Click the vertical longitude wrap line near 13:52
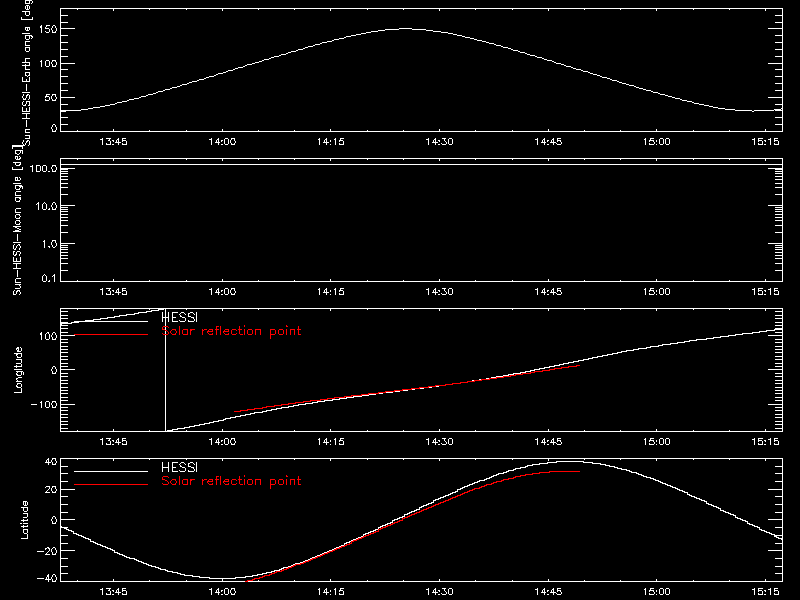This screenshot has height=600, width=800. (165, 370)
